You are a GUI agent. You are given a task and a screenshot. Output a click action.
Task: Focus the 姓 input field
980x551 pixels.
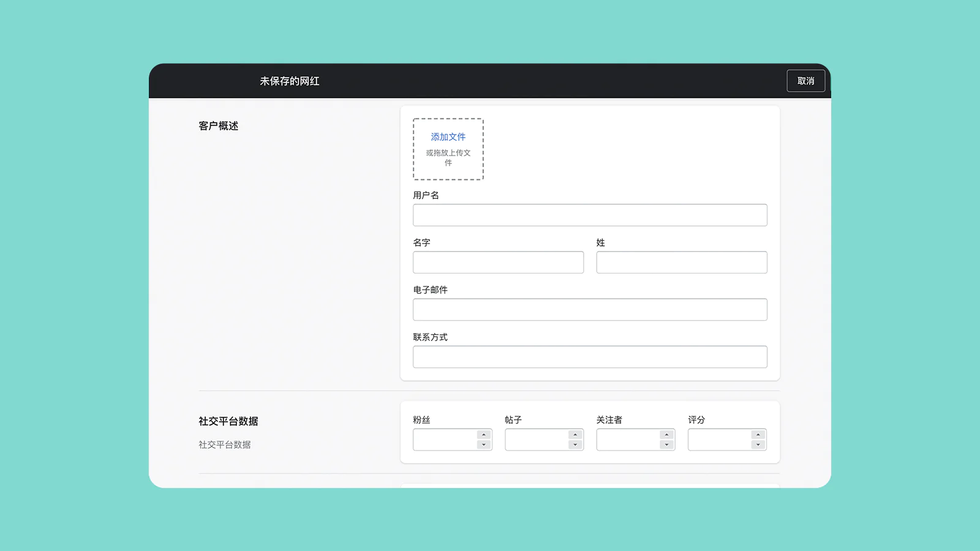(682, 262)
